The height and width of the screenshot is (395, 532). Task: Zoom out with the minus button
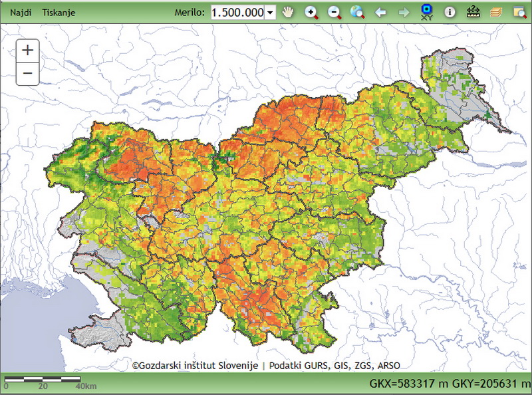[27, 73]
